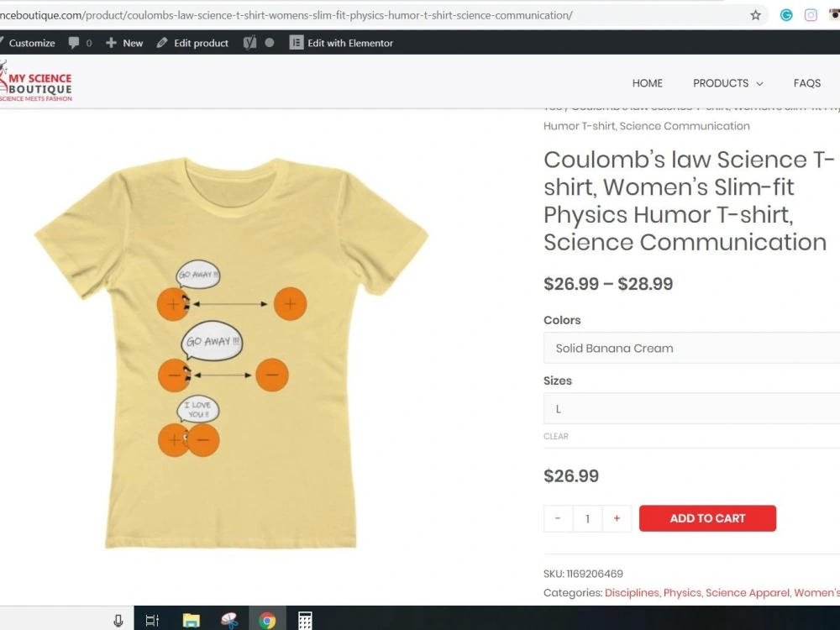Open Task View from the taskbar
The height and width of the screenshot is (630, 840).
152,621
